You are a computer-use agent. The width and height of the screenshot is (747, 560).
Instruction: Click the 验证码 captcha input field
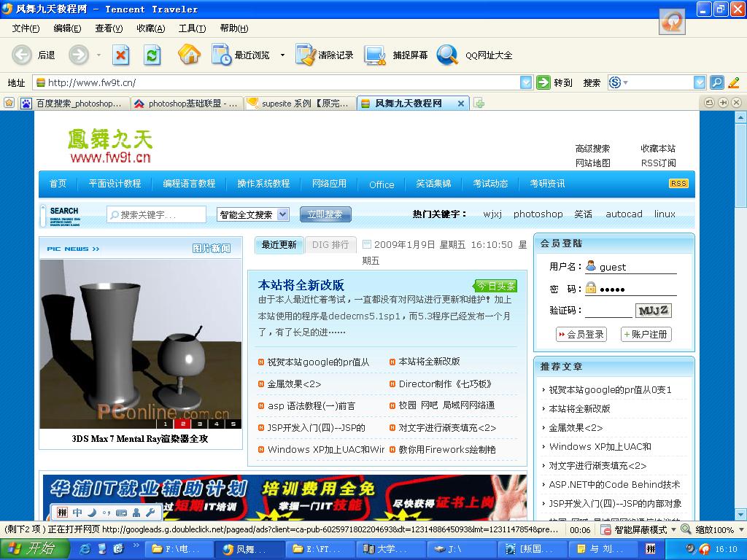click(x=608, y=311)
